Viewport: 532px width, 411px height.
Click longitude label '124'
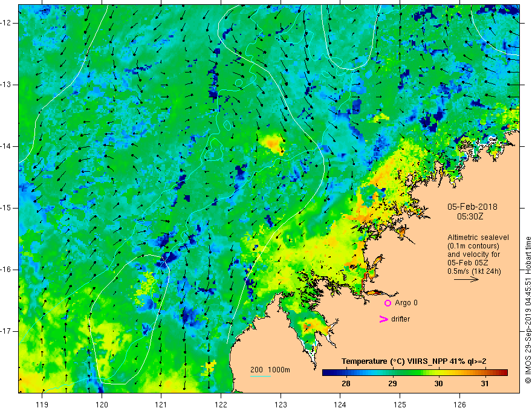[x=340, y=404]
